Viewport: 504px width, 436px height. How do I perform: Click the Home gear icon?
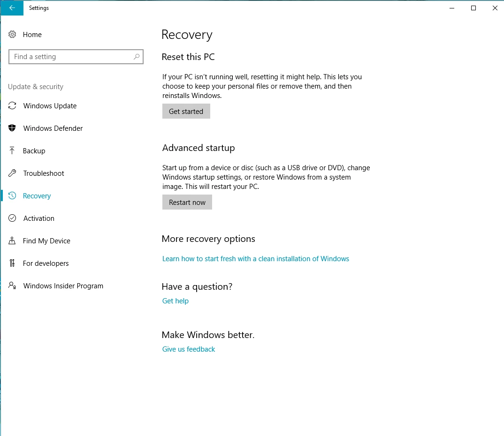click(12, 34)
